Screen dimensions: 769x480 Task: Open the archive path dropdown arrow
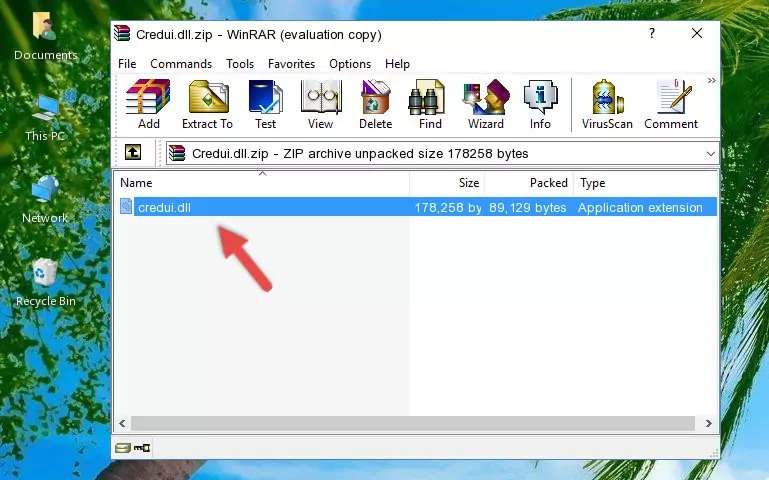coord(710,154)
